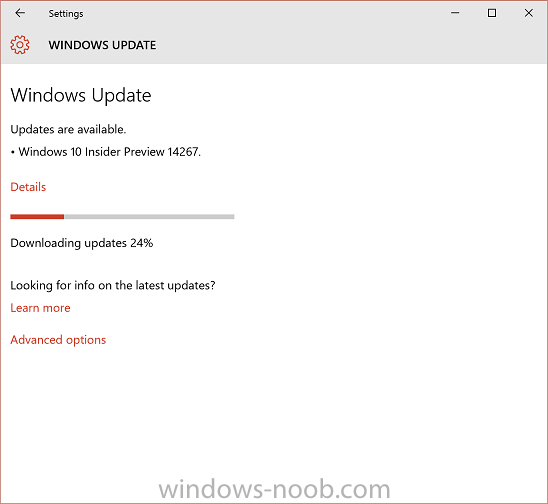548x504 pixels.
Task: Open the Learn more link
Action: tap(40, 308)
